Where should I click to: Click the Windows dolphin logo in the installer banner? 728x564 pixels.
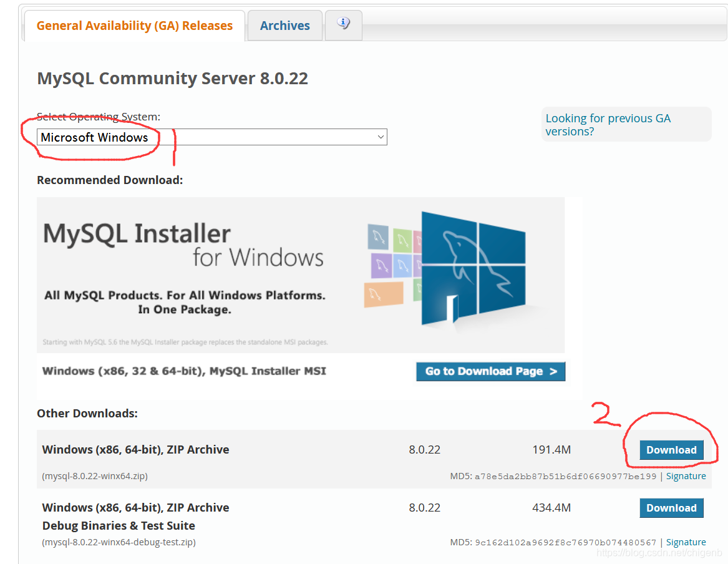(x=473, y=268)
